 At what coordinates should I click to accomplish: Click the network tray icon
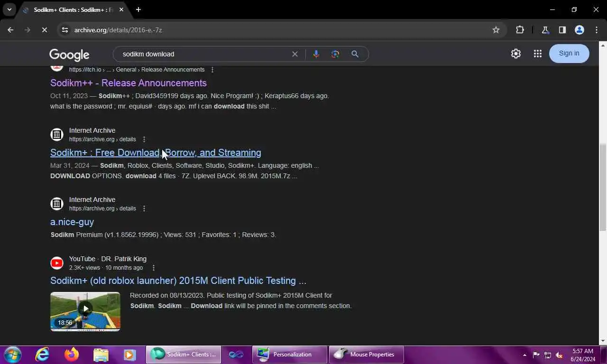[x=548, y=355]
